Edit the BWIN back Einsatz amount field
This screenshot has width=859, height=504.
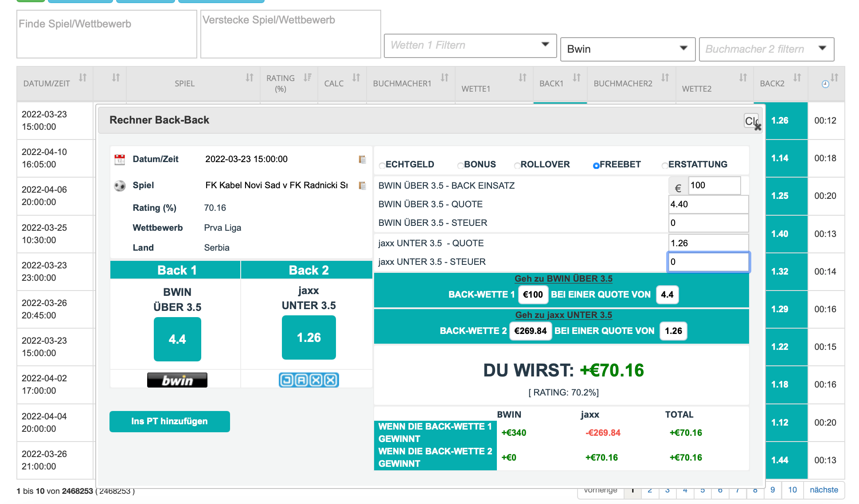click(714, 186)
